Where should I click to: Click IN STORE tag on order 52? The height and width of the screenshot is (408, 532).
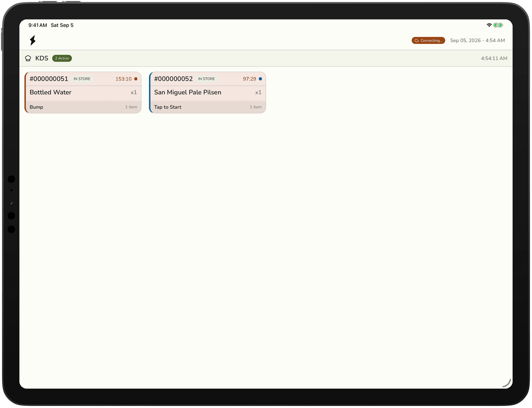point(207,79)
